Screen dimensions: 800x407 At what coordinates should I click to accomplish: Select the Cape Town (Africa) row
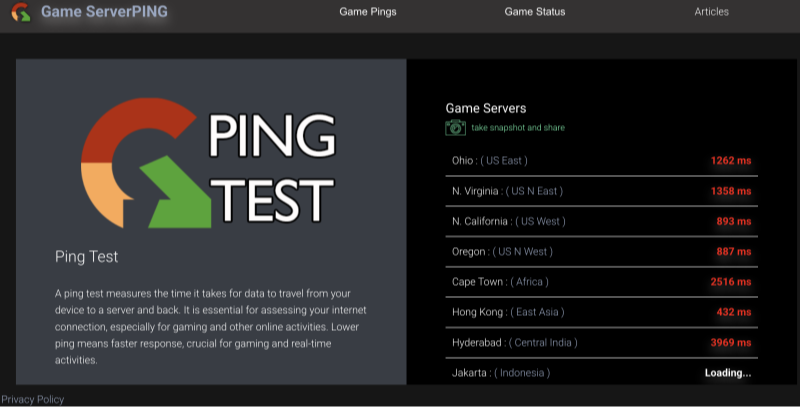coord(602,282)
